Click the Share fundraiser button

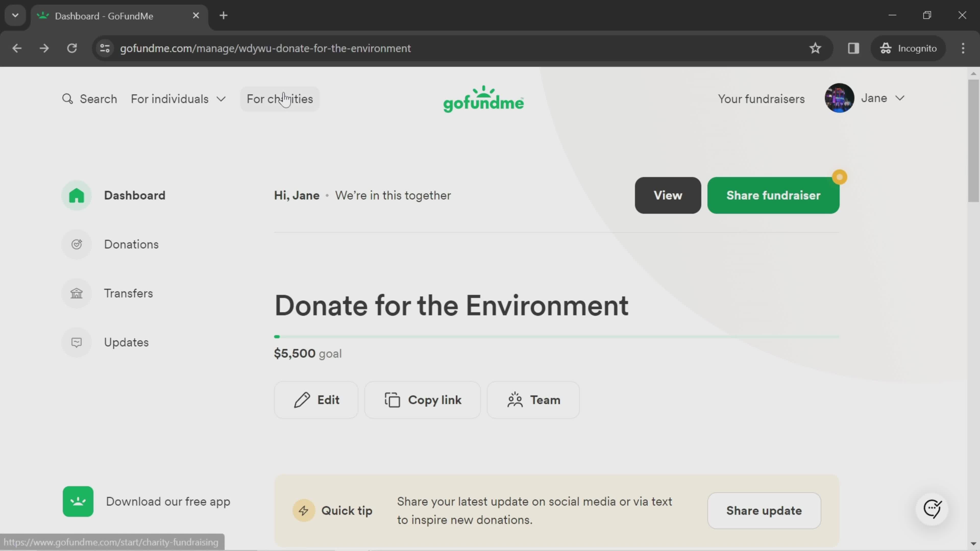click(x=773, y=196)
